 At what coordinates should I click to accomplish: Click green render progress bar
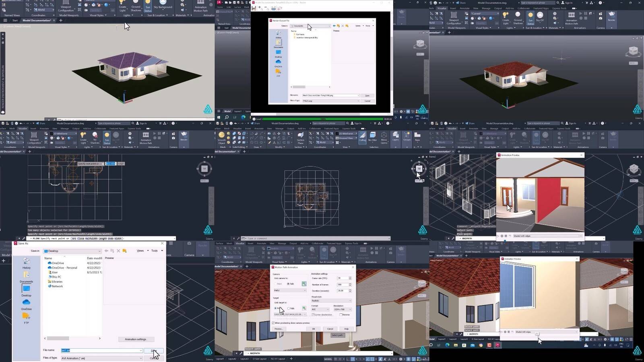click(322, 119)
